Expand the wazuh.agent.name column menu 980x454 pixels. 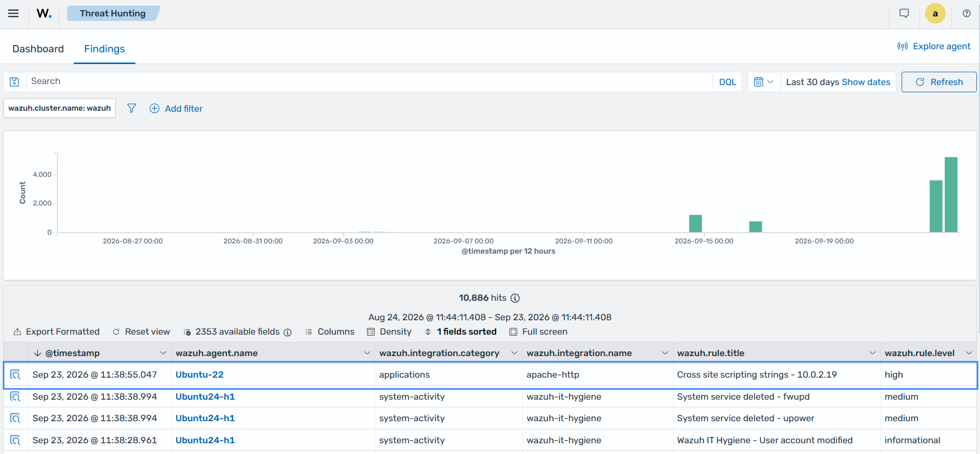(x=367, y=353)
